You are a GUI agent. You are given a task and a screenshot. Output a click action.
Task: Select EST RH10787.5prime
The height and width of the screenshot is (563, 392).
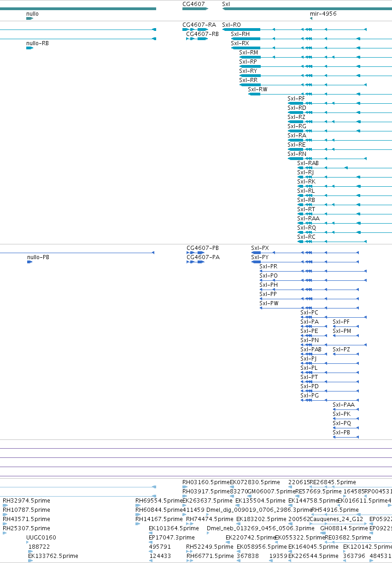26,510
